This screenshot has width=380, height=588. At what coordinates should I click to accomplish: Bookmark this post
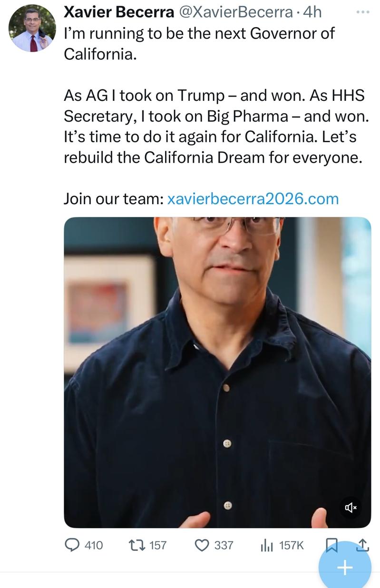click(x=331, y=545)
